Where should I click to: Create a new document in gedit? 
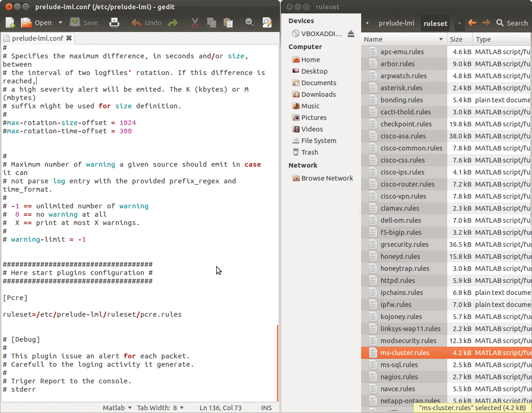tap(10, 23)
